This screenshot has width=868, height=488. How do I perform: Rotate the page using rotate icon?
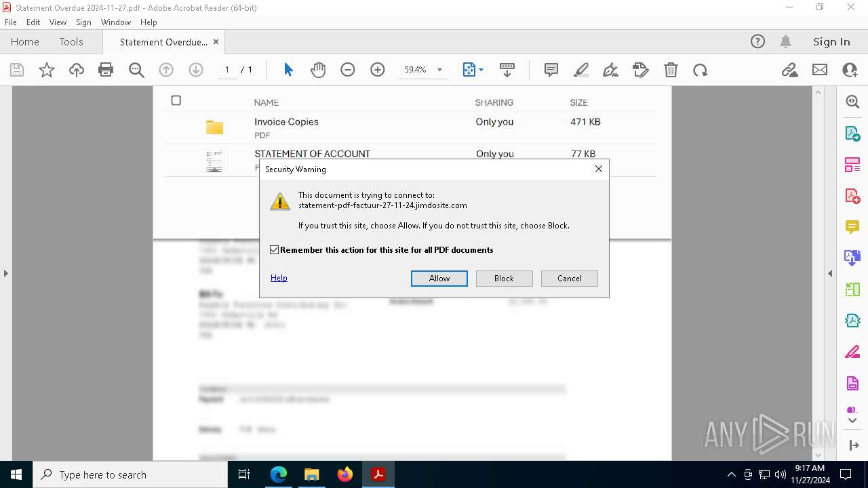[701, 70]
